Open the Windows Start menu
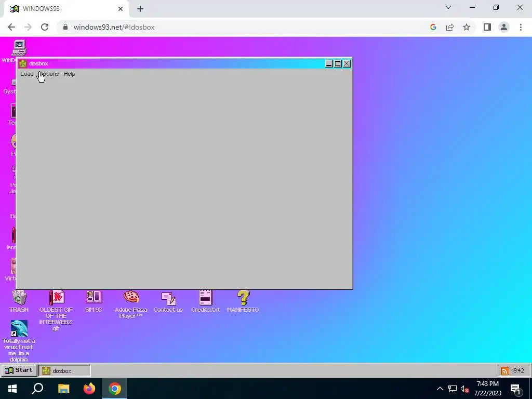 [12, 389]
